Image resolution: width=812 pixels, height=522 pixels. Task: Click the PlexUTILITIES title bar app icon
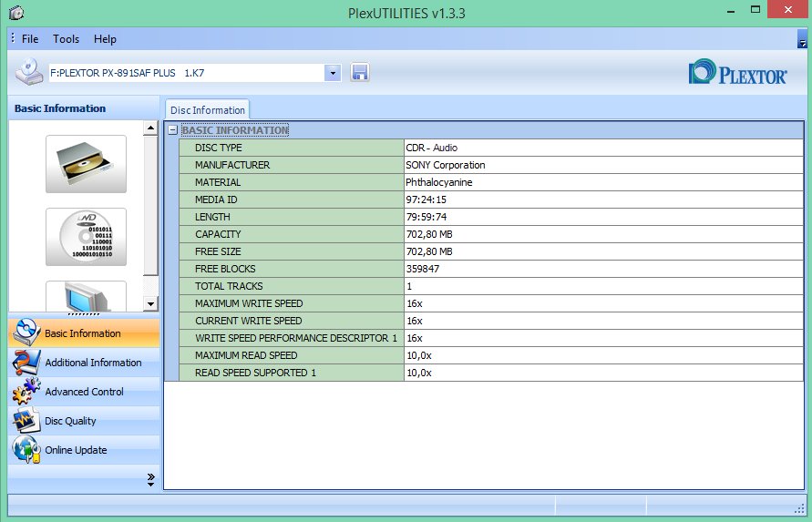point(17,13)
